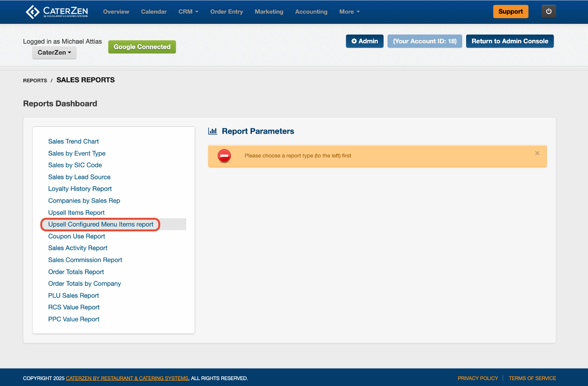Choose Sales by SIC Code report

(x=75, y=165)
